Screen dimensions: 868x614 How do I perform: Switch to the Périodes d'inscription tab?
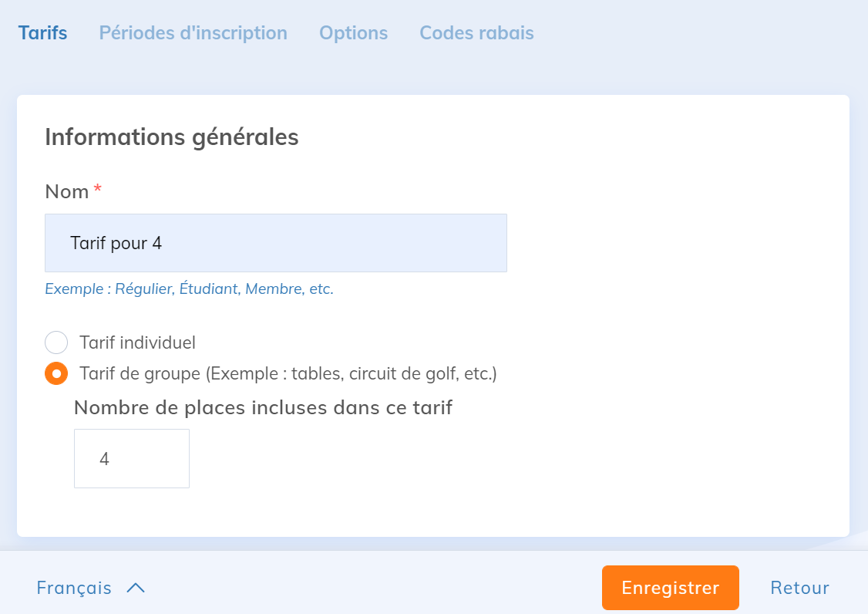tap(193, 33)
